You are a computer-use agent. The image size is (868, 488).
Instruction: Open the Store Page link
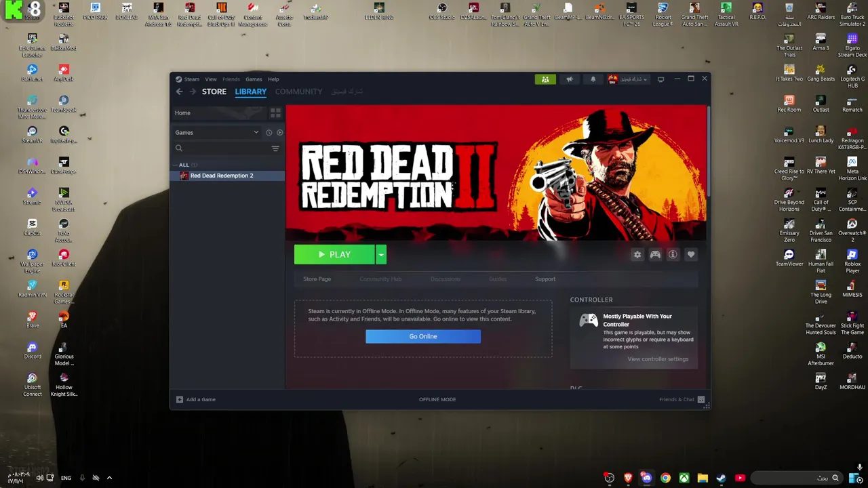pyautogui.click(x=317, y=279)
